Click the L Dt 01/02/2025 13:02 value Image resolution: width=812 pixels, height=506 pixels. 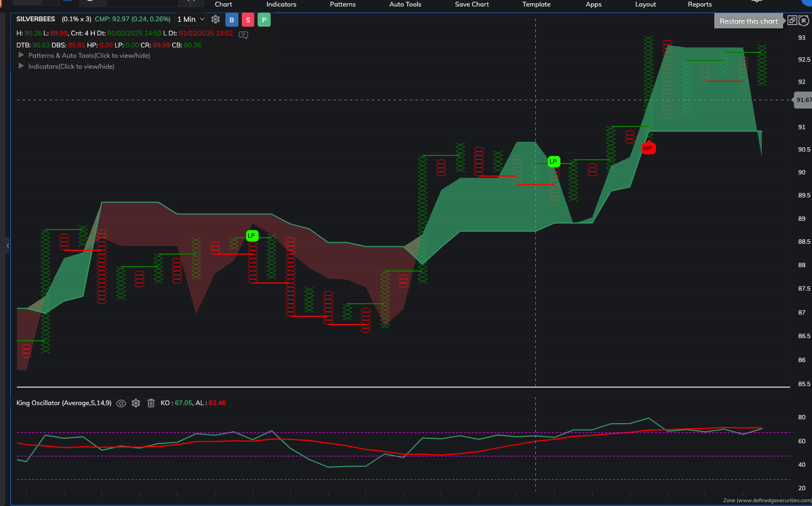click(x=206, y=33)
